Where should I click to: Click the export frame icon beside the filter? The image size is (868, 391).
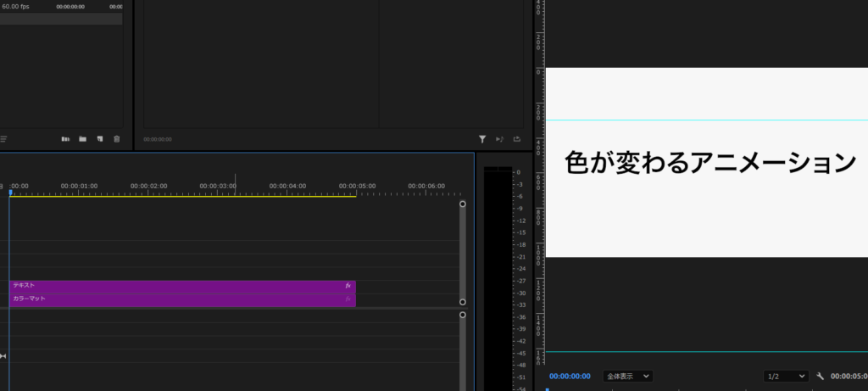click(x=516, y=138)
